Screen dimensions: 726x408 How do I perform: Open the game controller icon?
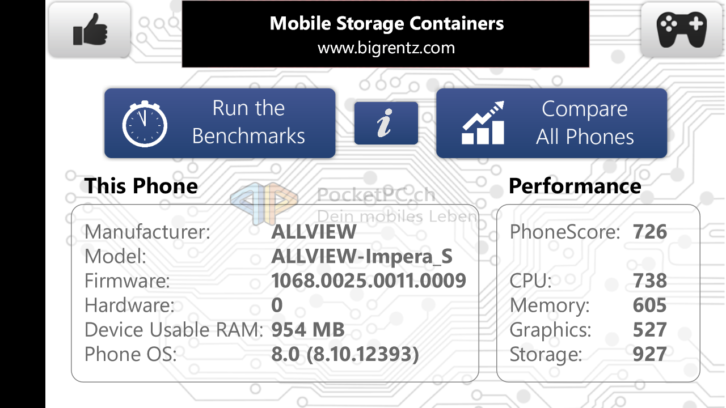[x=682, y=30]
